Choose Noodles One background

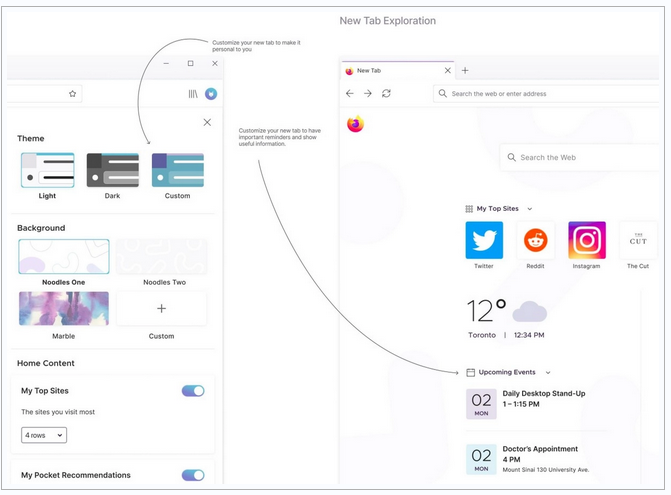pyautogui.click(x=64, y=257)
